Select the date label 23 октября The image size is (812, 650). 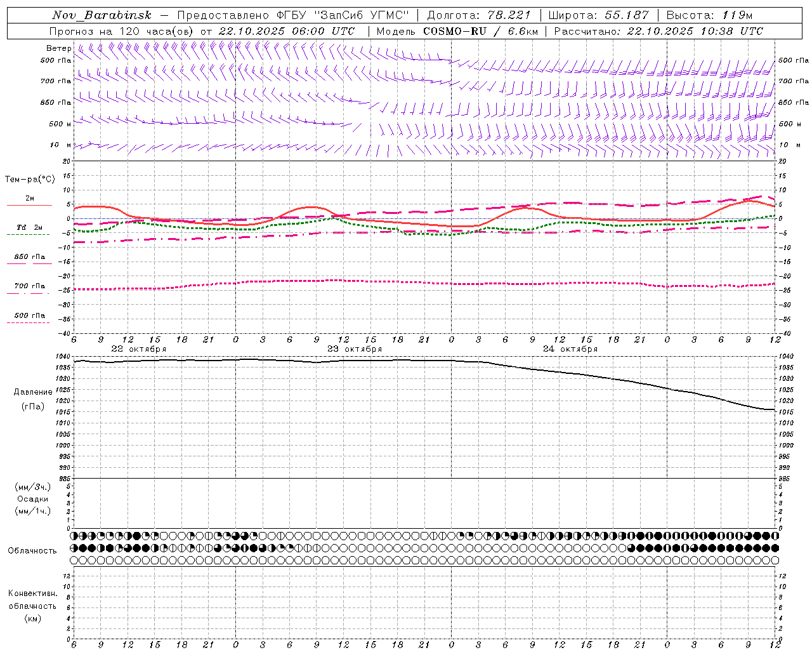coord(355,349)
